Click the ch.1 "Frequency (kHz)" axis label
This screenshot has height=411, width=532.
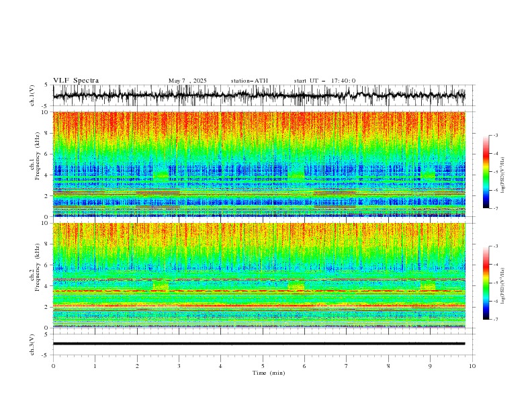coord(37,156)
